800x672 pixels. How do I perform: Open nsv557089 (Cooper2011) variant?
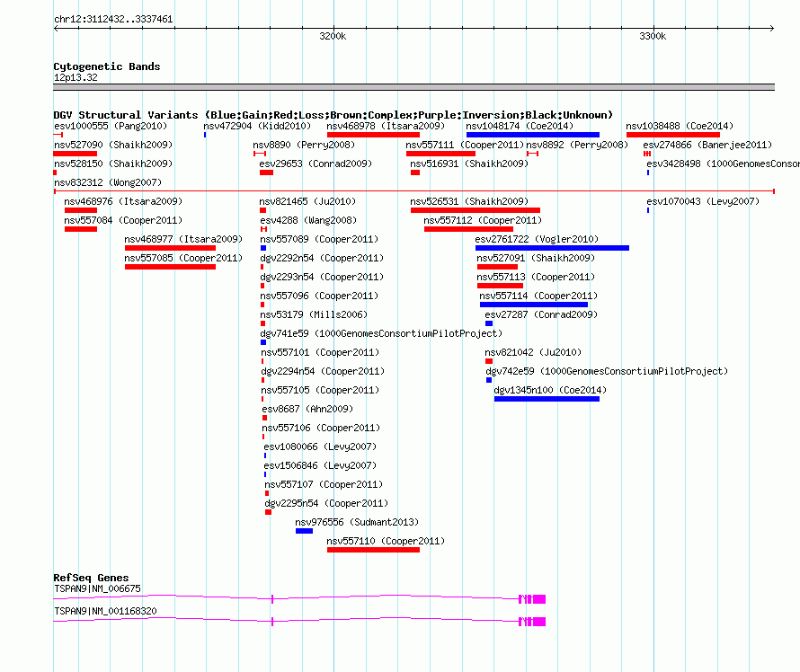pyautogui.click(x=319, y=239)
